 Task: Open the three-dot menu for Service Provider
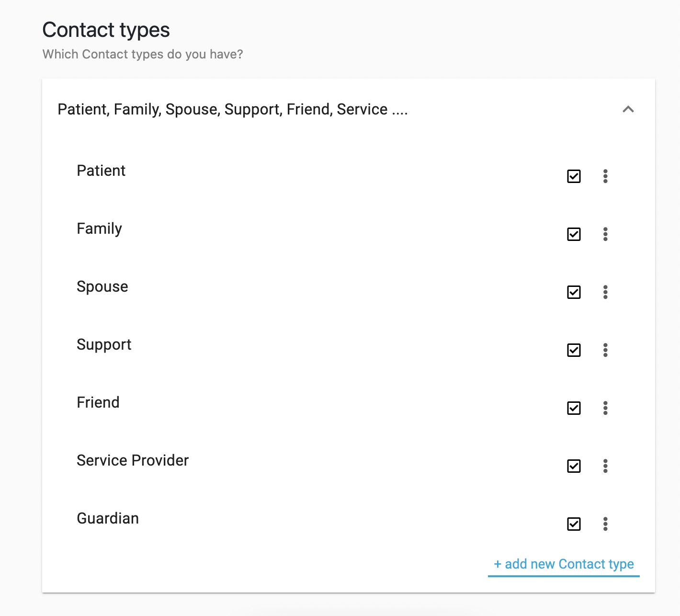tap(605, 466)
